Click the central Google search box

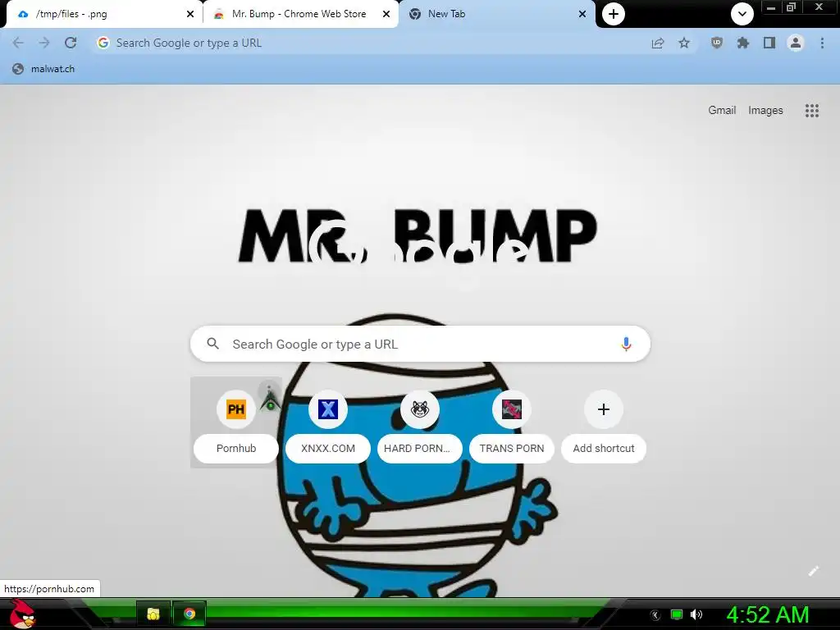pos(420,344)
